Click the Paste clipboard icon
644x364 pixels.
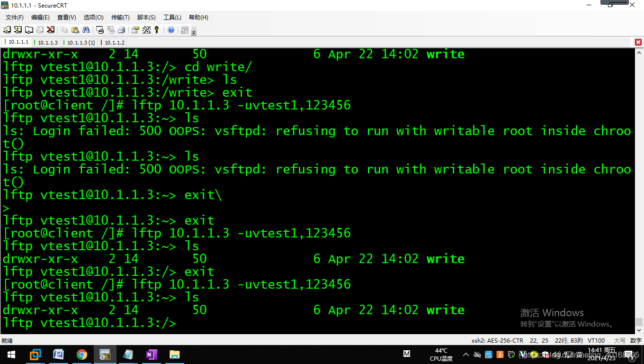pyautogui.click(x=75, y=30)
